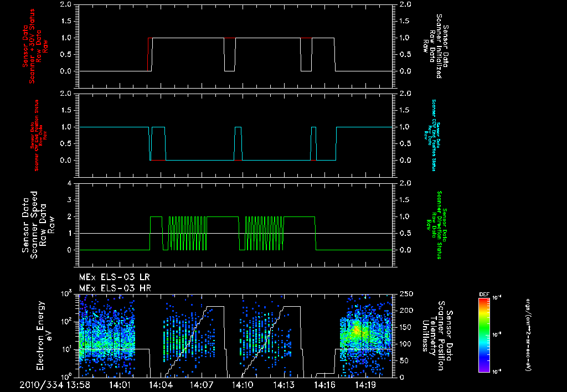The image size is (567, 392).
Task: Click the 3 tick on Scanner Speed axis
Action: pos(69,200)
